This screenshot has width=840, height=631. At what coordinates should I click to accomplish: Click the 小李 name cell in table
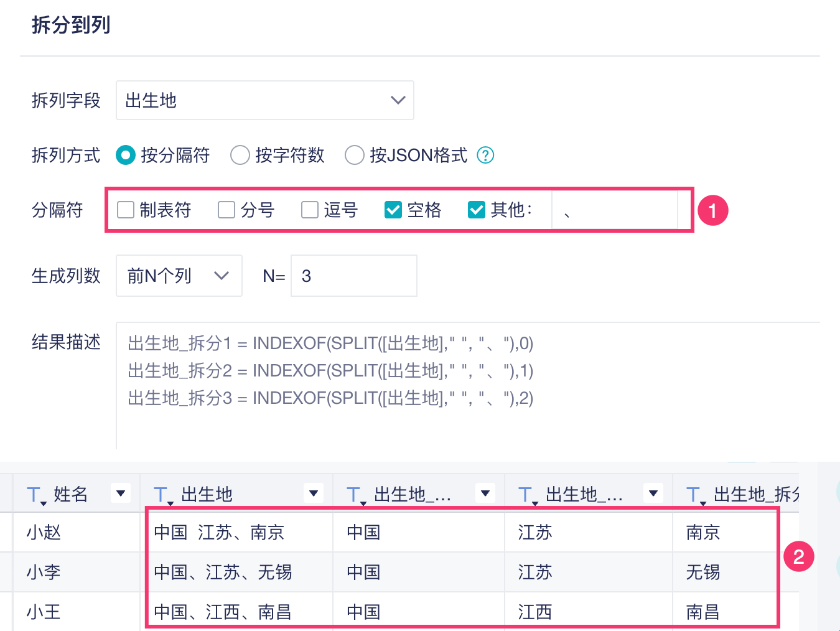(44, 572)
